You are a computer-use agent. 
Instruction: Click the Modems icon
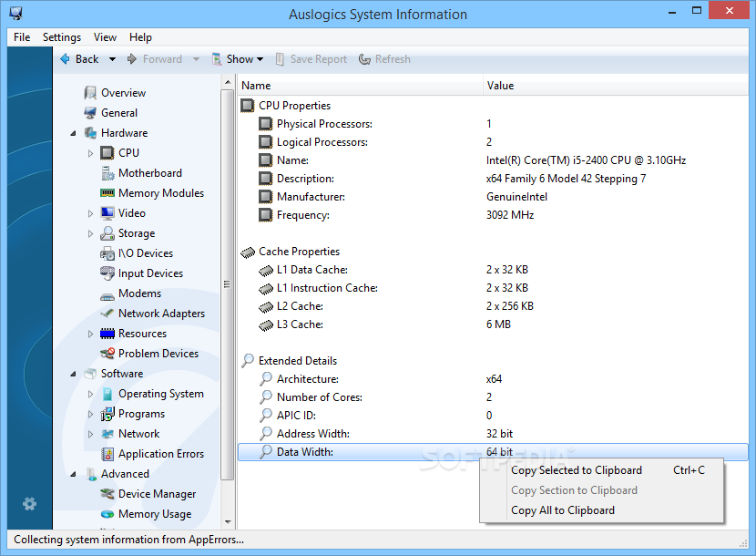coord(107,295)
